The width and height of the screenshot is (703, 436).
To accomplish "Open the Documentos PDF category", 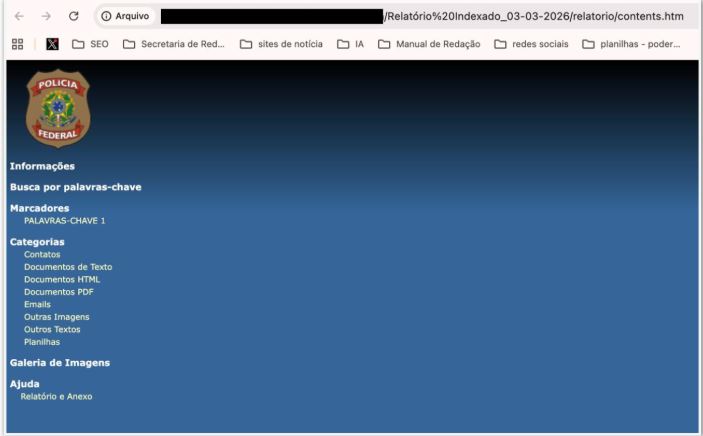I will [58, 292].
